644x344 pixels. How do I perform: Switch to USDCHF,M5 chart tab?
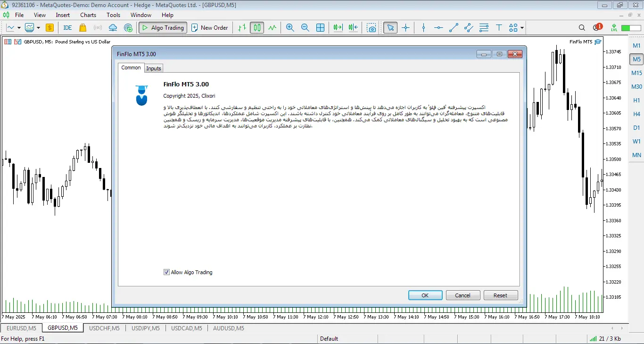tap(104, 328)
